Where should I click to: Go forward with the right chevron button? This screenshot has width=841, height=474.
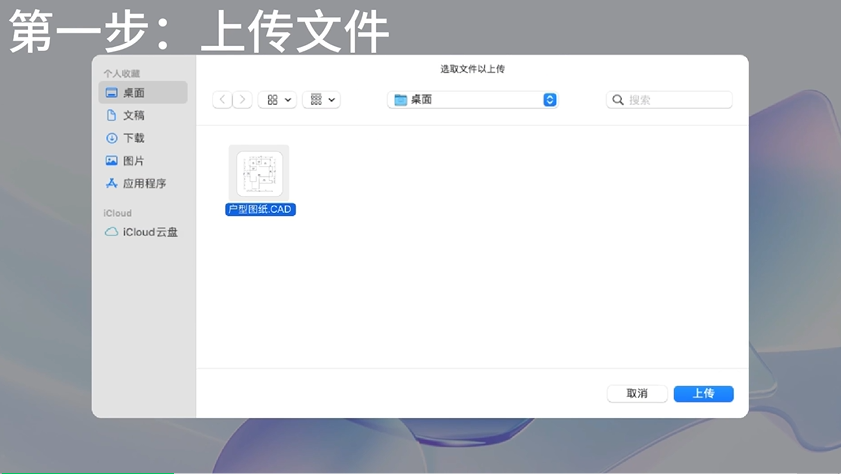242,100
